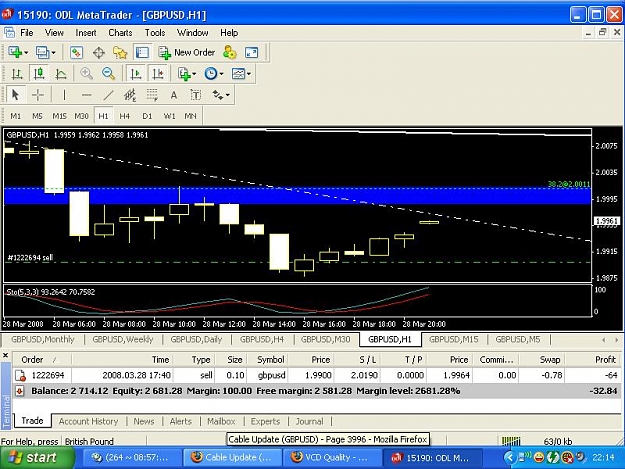
Task: Open Cable Update Firefox taskbar item
Action: click(232, 458)
